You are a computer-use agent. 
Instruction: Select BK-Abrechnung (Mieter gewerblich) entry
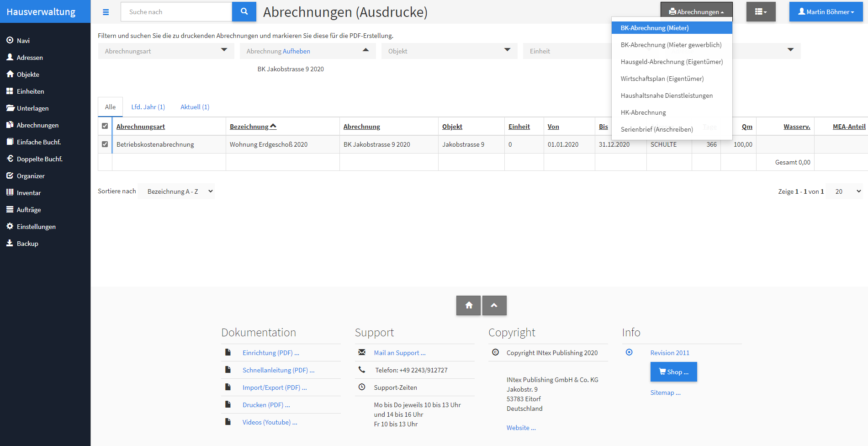pos(672,45)
